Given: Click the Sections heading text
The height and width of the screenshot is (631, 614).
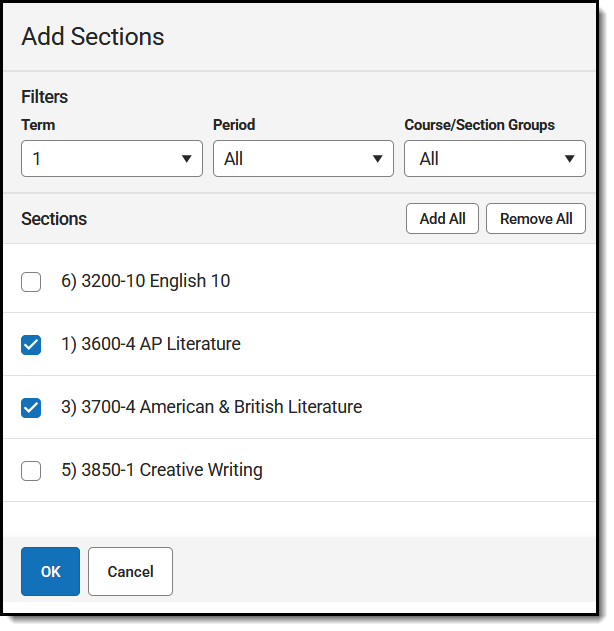Looking at the screenshot, I should tap(54, 219).
